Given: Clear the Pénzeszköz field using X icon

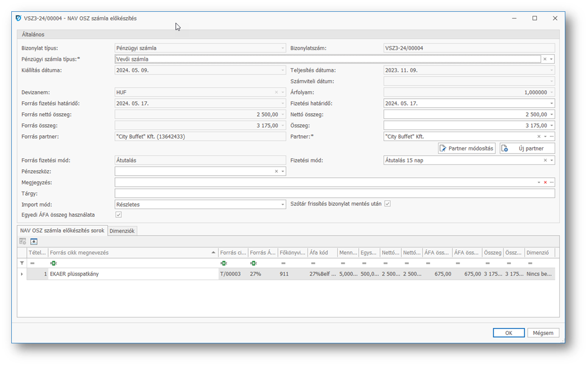Looking at the screenshot, I should click(x=276, y=171).
